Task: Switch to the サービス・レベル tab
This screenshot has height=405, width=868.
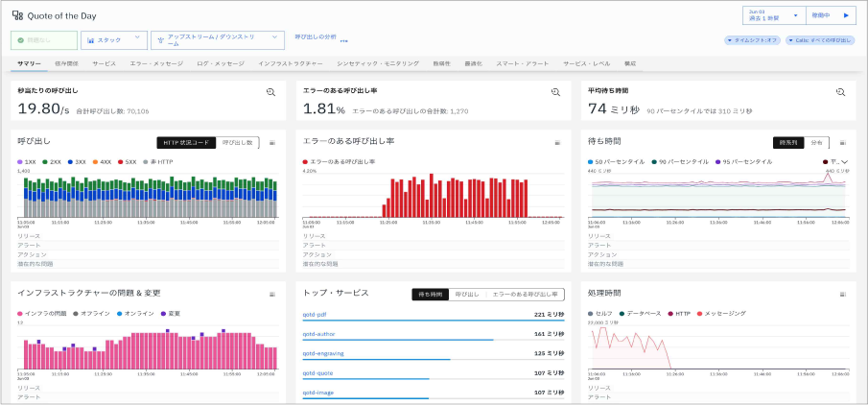Action: tap(586, 63)
